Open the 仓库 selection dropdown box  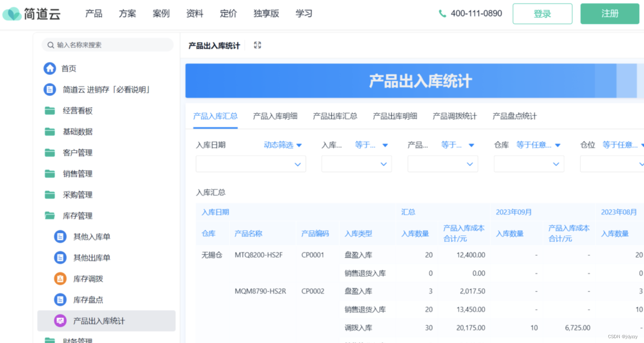528,164
